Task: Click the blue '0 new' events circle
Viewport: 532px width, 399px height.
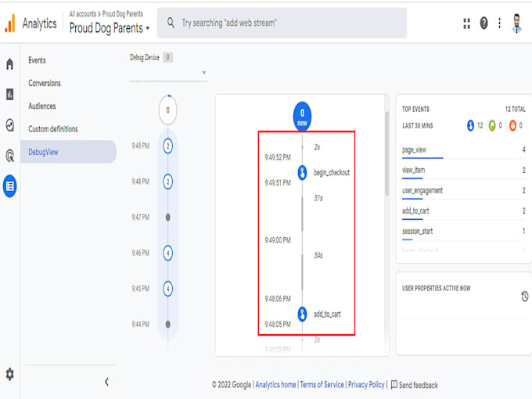Action: 302,117
